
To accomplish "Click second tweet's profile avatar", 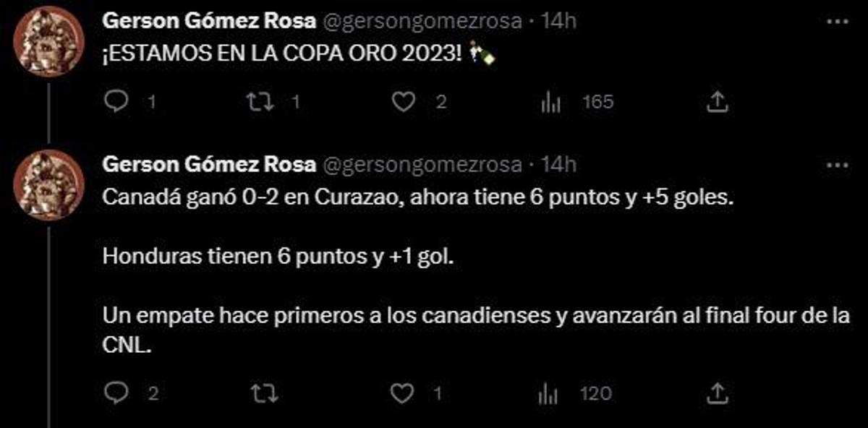I will 50,186.
